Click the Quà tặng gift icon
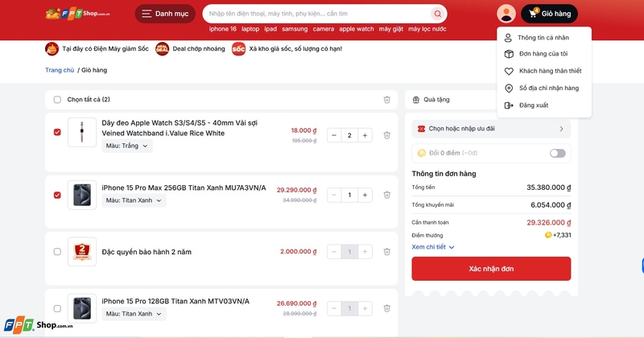The width and height of the screenshot is (644, 338). tap(416, 100)
